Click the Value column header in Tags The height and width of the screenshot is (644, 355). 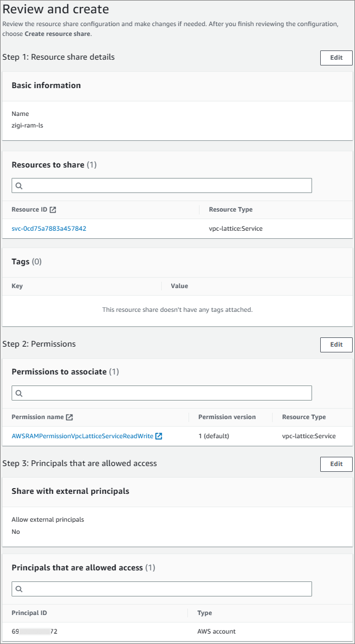[x=179, y=286]
